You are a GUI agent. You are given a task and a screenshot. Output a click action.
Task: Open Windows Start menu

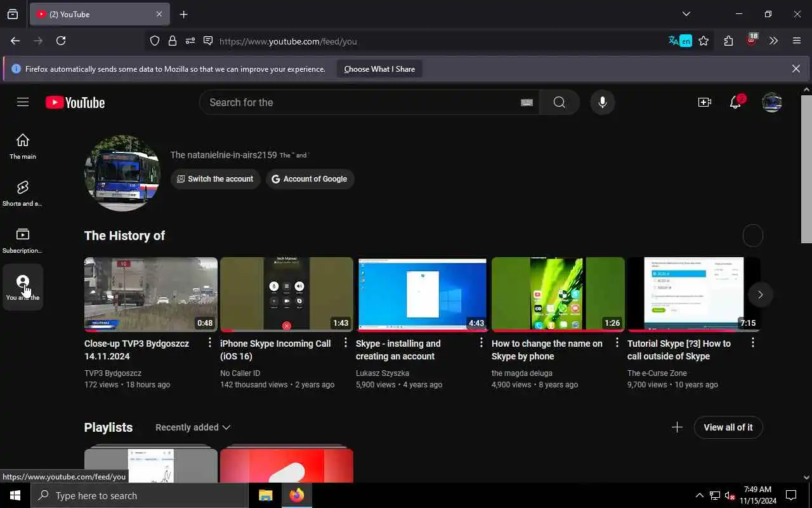15,495
